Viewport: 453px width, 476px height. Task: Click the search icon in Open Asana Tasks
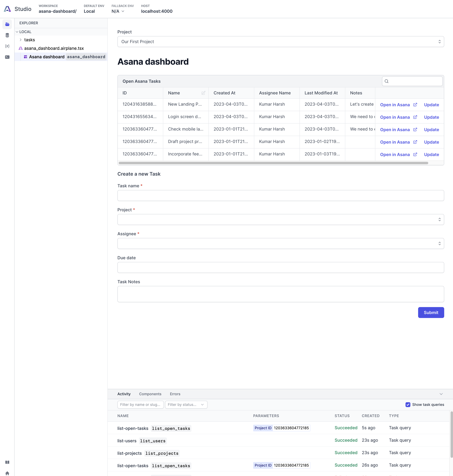pyautogui.click(x=387, y=81)
